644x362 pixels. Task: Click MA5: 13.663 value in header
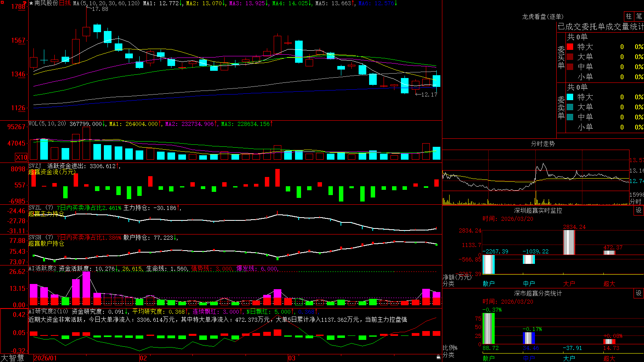(335, 3)
